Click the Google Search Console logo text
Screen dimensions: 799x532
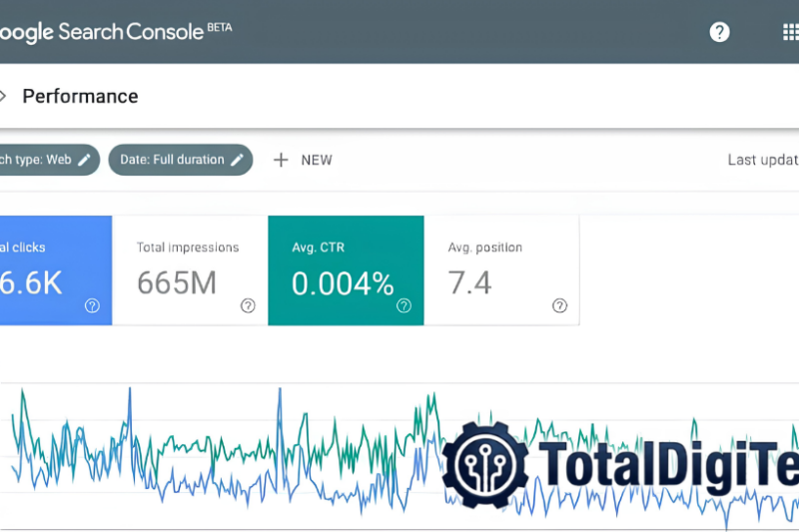tap(116, 32)
